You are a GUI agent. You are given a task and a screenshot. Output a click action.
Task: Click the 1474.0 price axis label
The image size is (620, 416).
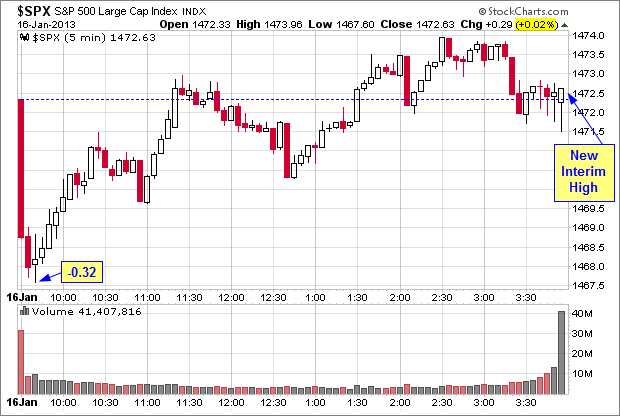point(588,36)
